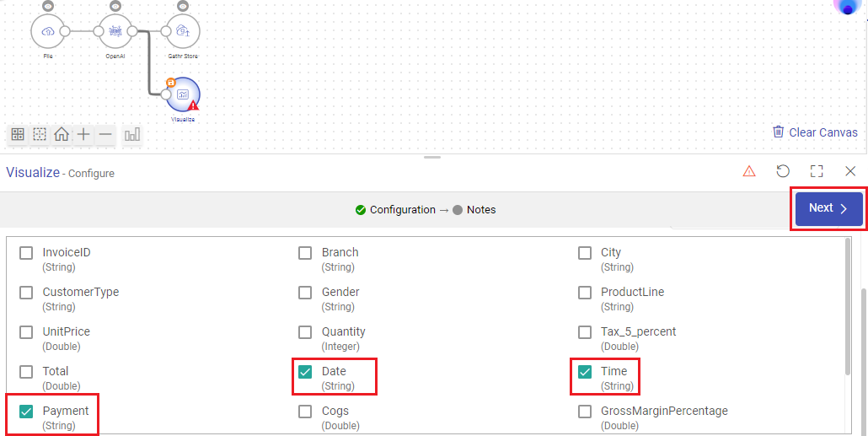Select the Gathr Store node

[x=183, y=31]
